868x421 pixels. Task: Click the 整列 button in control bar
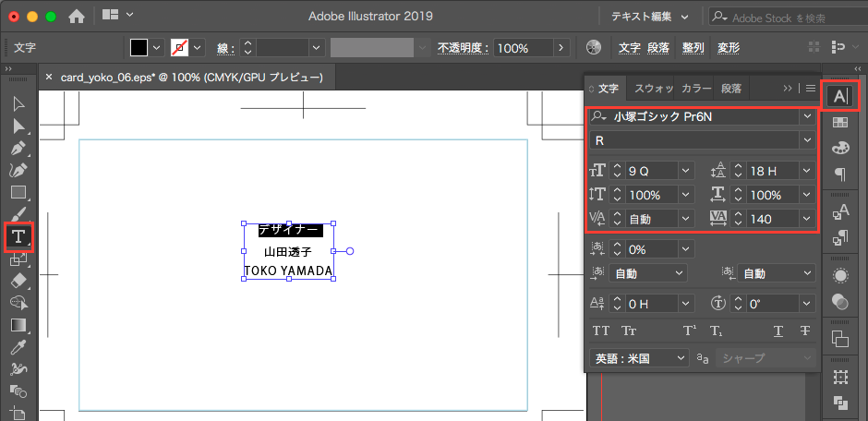pyautogui.click(x=693, y=48)
